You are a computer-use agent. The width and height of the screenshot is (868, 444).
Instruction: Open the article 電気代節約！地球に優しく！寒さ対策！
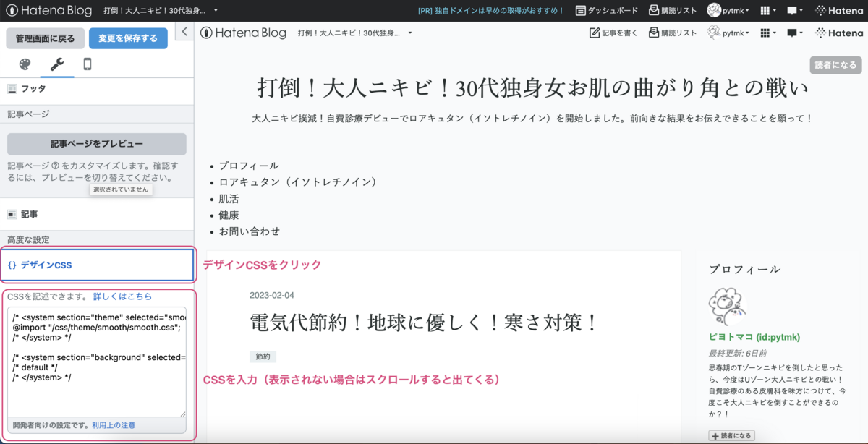tap(425, 323)
